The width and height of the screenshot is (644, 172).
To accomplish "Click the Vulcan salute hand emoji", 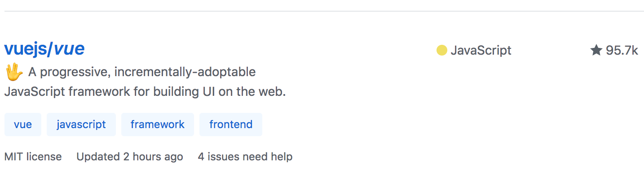I will tap(13, 72).
